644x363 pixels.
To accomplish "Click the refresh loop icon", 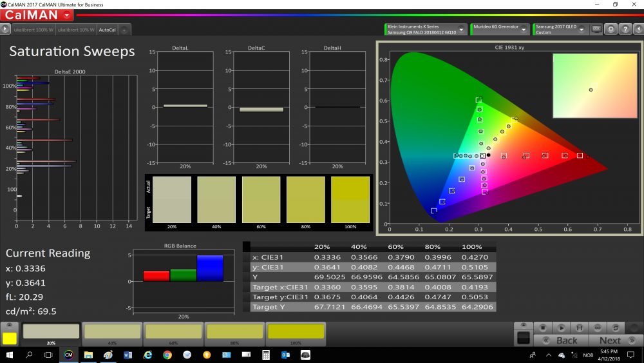I will 615,328.
